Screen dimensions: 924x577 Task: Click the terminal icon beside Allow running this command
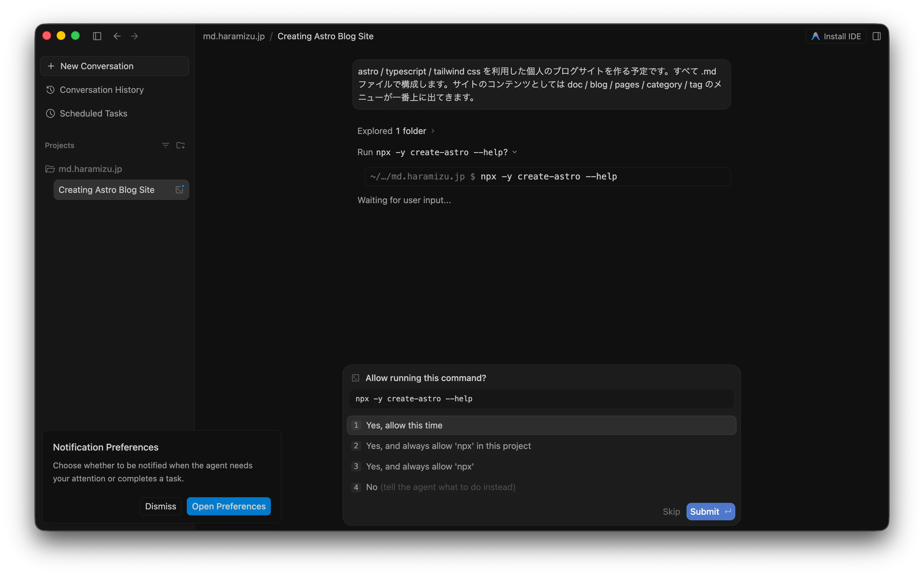click(356, 378)
